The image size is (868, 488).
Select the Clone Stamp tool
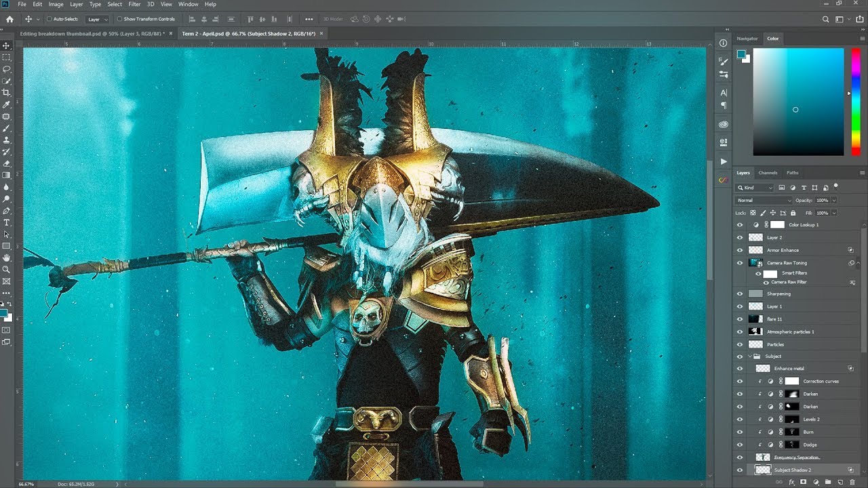(7, 140)
